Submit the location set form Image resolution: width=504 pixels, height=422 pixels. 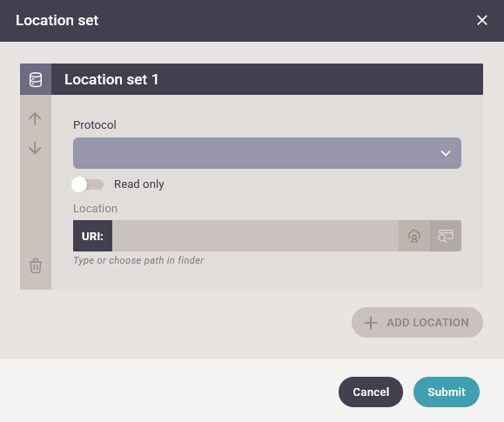(x=447, y=392)
